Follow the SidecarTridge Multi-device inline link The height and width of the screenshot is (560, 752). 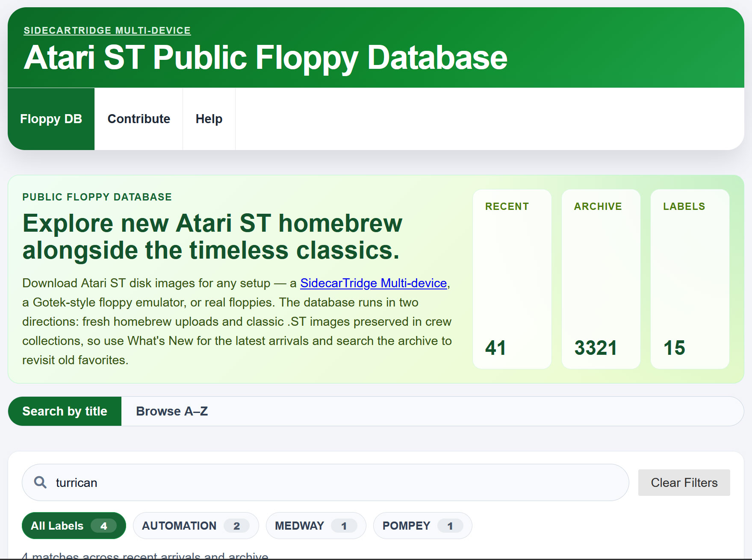pos(373,283)
